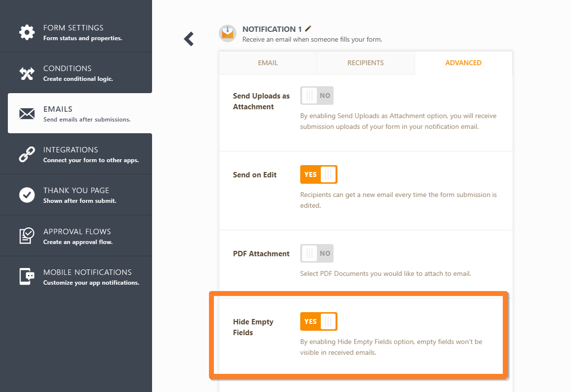Enable Send Uploads as Attachment toggle
This screenshot has width=570, height=392.
point(316,96)
